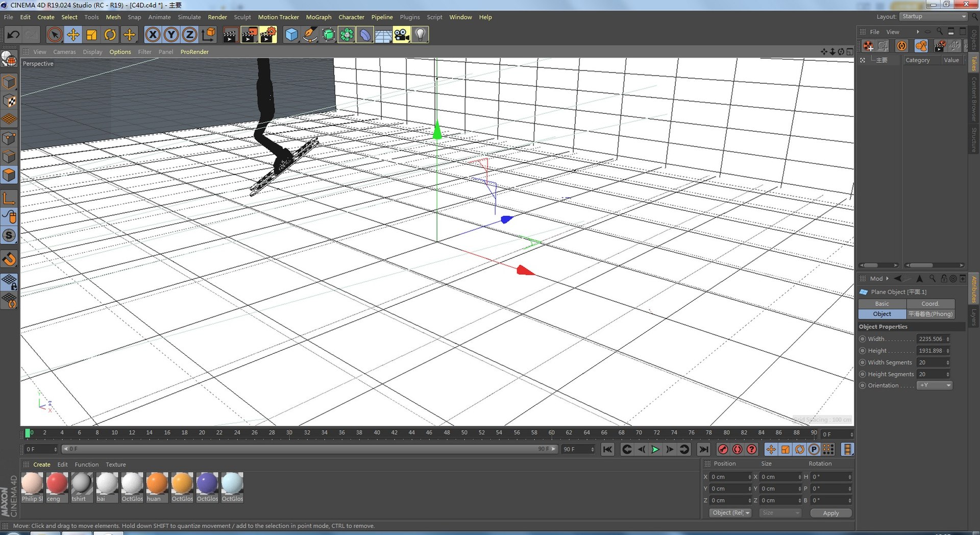Toggle Z axis lock
Image resolution: width=980 pixels, height=535 pixels.
point(189,35)
